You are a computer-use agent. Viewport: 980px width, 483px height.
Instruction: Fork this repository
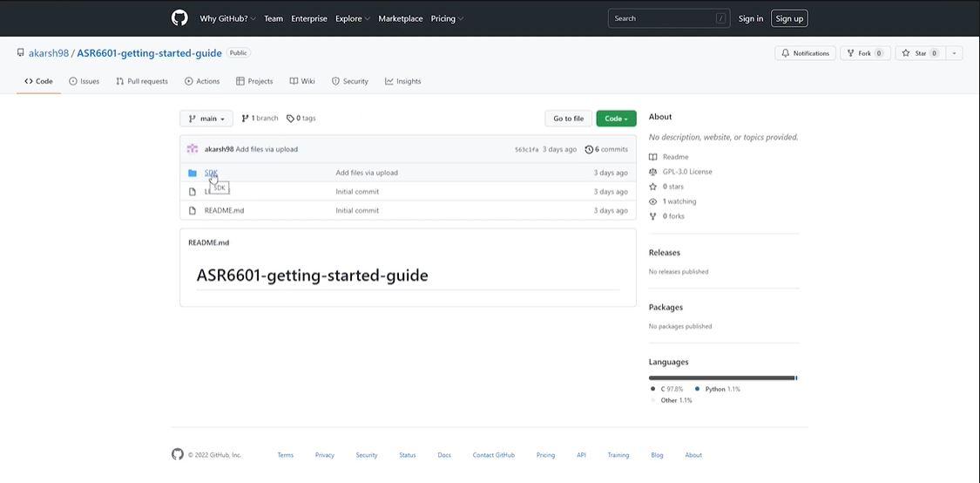tap(865, 53)
